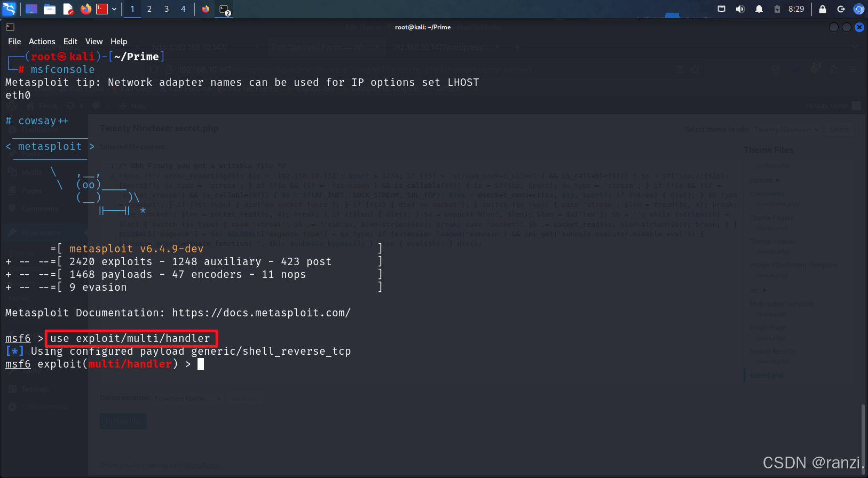Launch the text editor panel icon
This screenshot has height=478, width=868.
coord(68,9)
